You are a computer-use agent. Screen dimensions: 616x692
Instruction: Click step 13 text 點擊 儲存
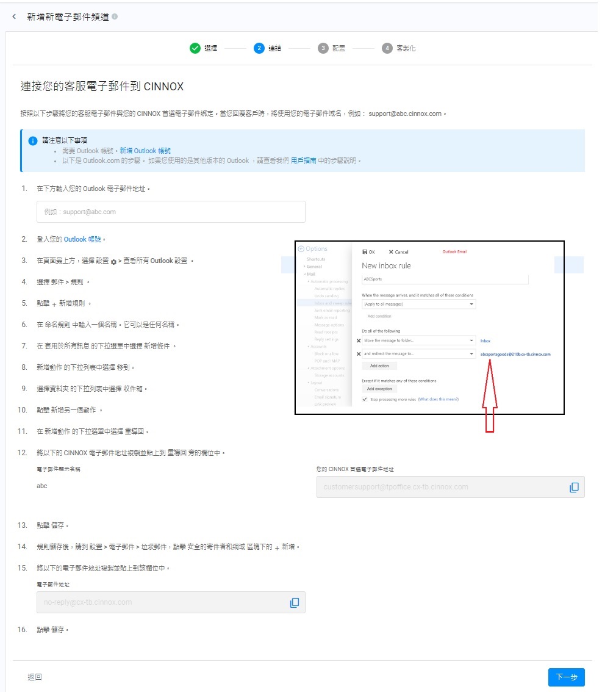(x=52, y=525)
